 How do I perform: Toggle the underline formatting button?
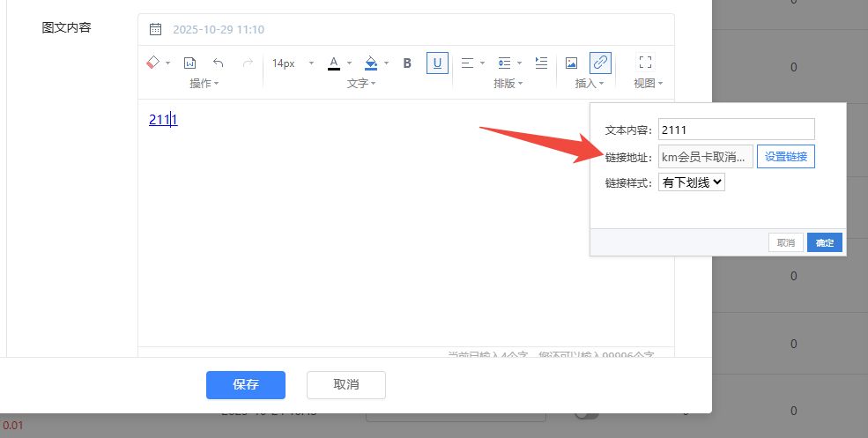[437, 63]
